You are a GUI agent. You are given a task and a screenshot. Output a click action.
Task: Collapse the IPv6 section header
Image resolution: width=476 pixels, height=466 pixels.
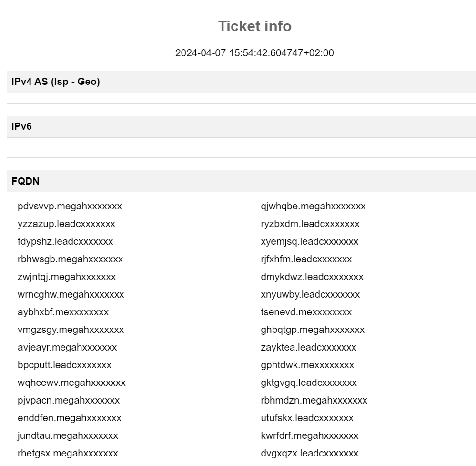tap(242, 126)
